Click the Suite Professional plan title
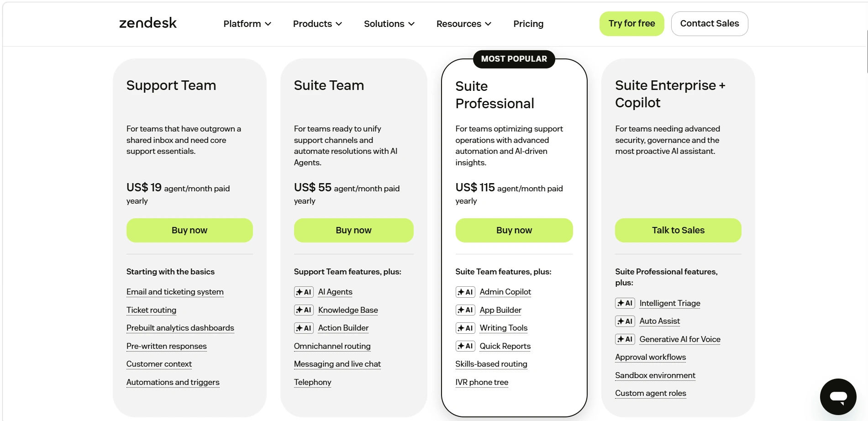The width and height of the screenshot is (868, 421). [x=494, y=95]
